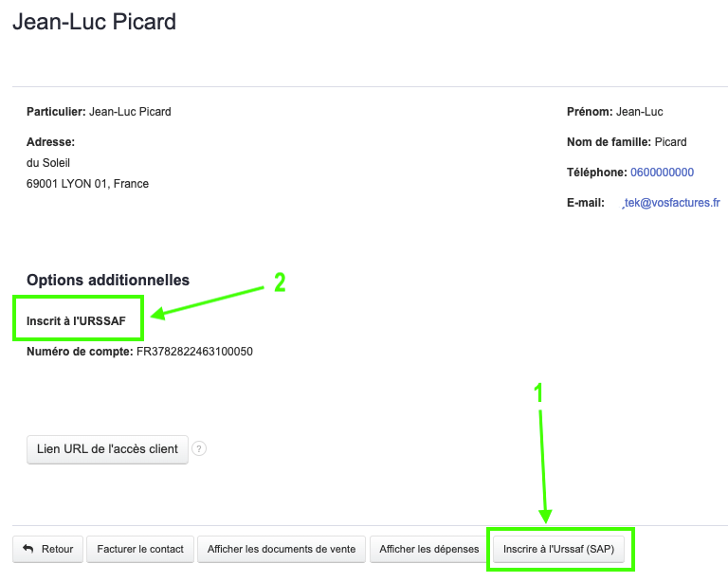Click the Inscrit à l'URSSAF label
Image resolution: width=728 pixels, height=582 pixels.
tap(76, 320)
